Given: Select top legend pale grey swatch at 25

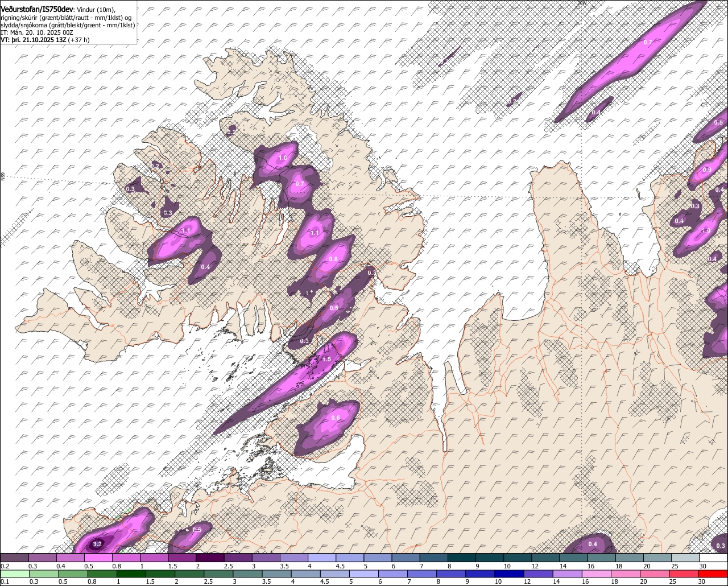Looking at the screenshot, I should tap(686, 558).
